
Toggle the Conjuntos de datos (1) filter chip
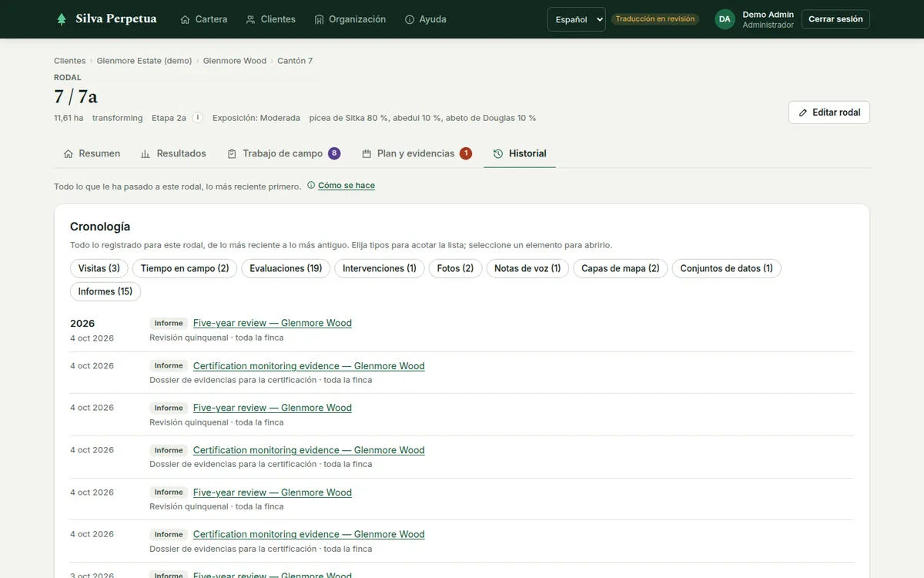[x=726, y=268]
